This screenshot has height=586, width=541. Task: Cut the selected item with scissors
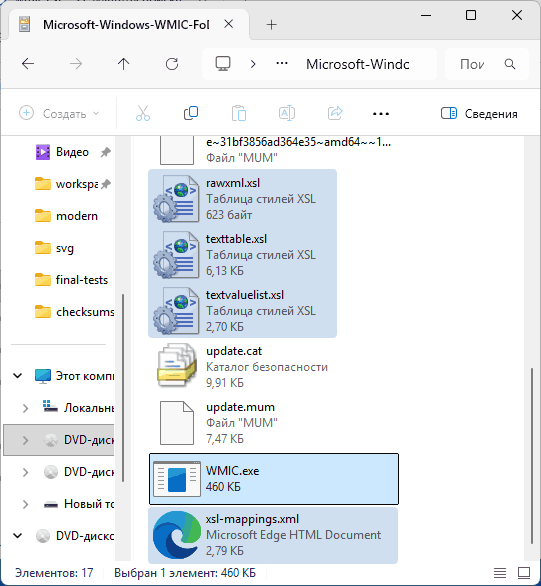click(x=143, y=113)
